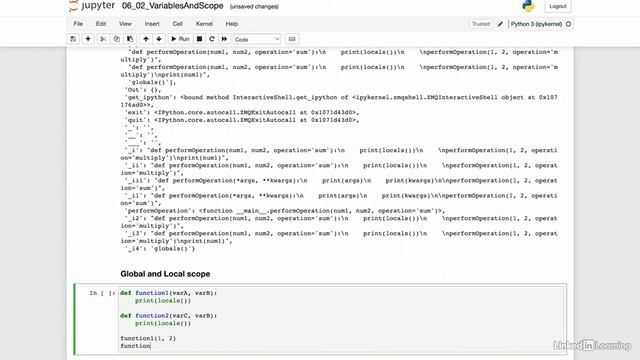Rename notebook title 06_02_VariablesAndScope
The width and height of the screenshot is (640, 360).
173,6
